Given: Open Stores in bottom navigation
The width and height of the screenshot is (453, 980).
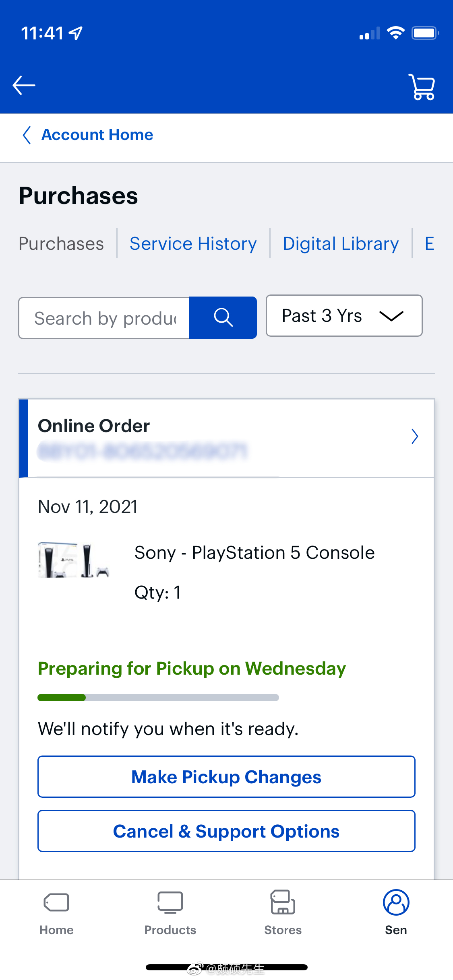Looking at the screenshot, I should coord(283,902).
